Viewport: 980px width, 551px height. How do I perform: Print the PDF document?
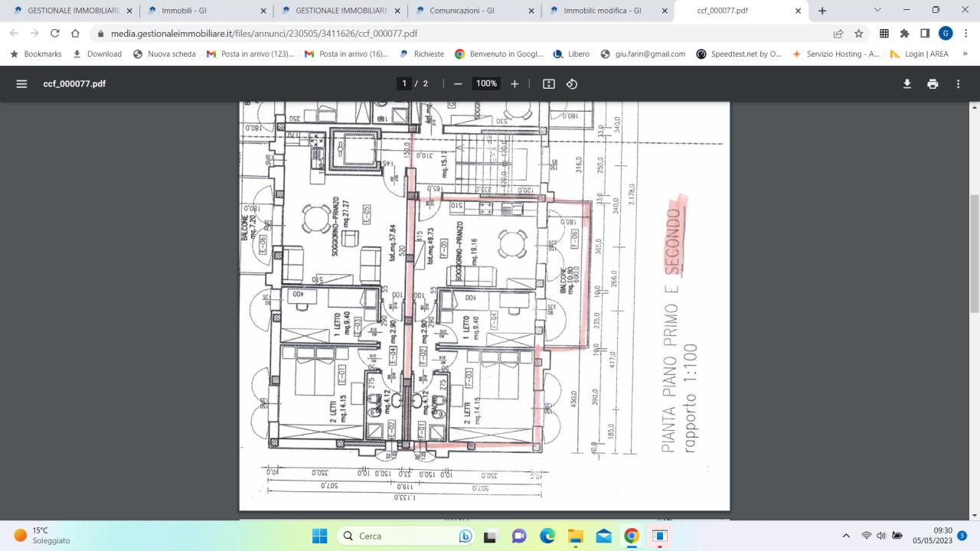(x=933, y=84)
